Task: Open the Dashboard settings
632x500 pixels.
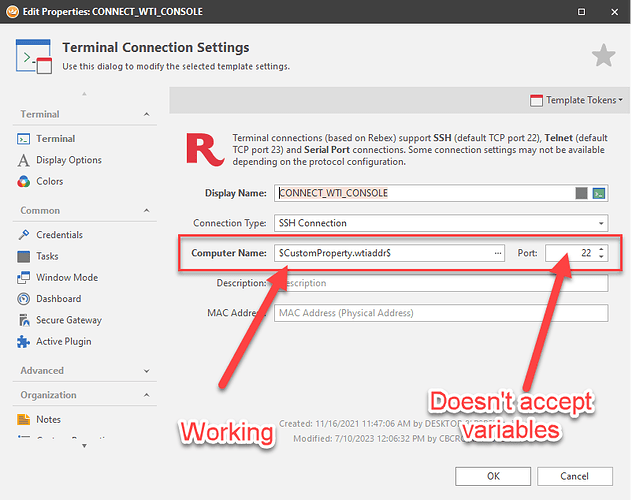Action: pos(59,299)
